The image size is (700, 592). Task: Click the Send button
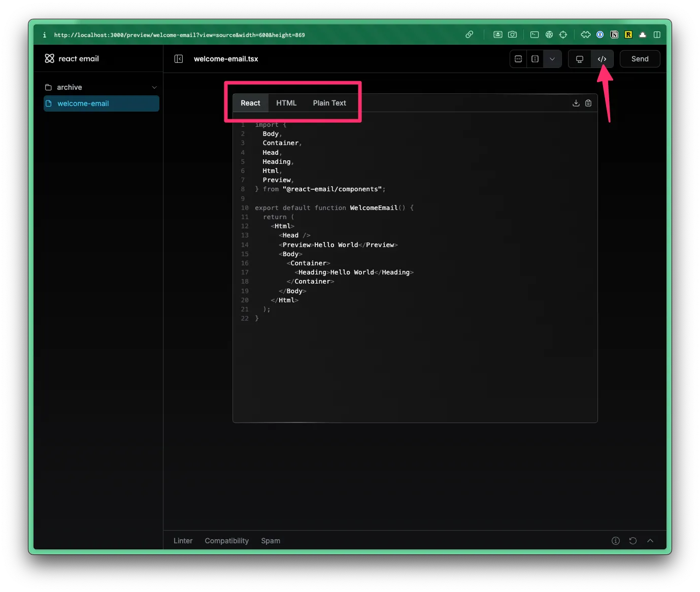point(640,59)
